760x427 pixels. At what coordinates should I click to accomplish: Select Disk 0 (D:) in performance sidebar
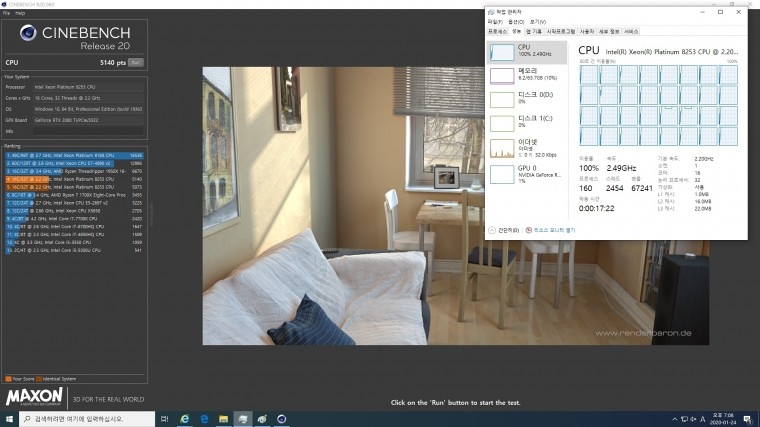pos(527,99)
